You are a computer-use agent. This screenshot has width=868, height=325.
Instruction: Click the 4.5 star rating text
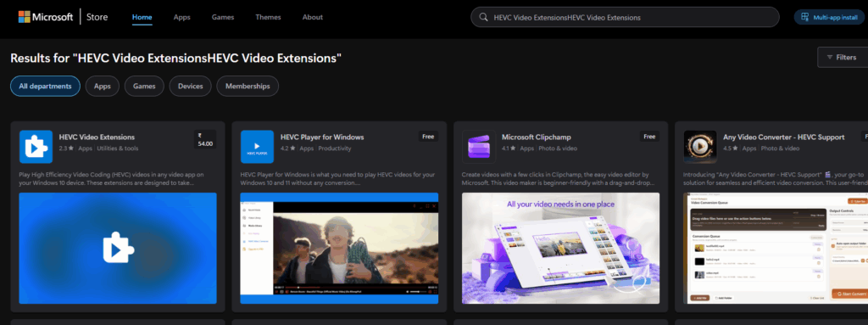click(x=730, y=148)
